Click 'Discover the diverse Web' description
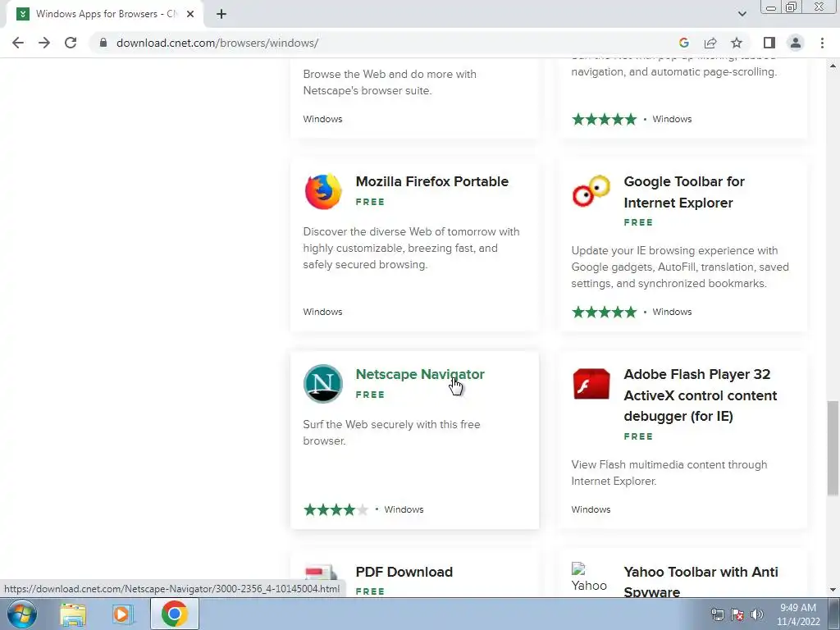This screenshot has height=630, width=840. click(x=412, y=248)
